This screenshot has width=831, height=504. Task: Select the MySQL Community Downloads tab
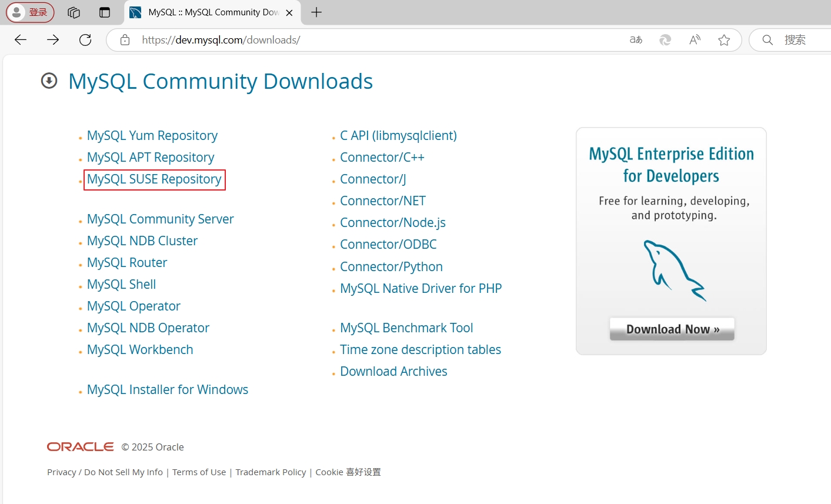pyautogui.click(x=212, y=12)
